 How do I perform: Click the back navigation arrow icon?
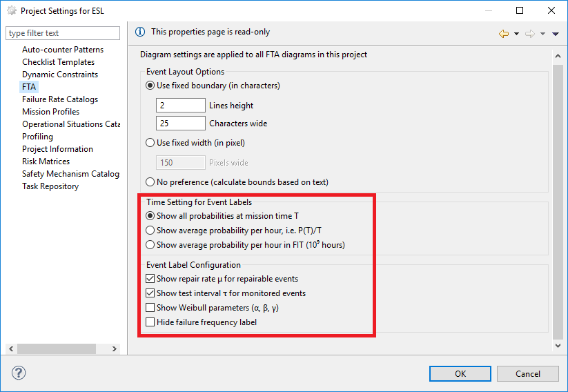point(504,33)
